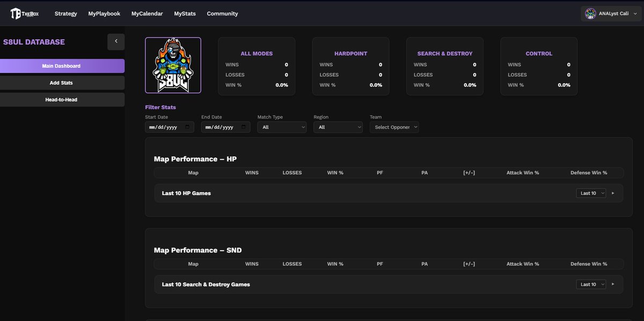This screenshot has height=321, width=644.
Task: Click Attack Win % header in HP table
Action: (523, 173)
